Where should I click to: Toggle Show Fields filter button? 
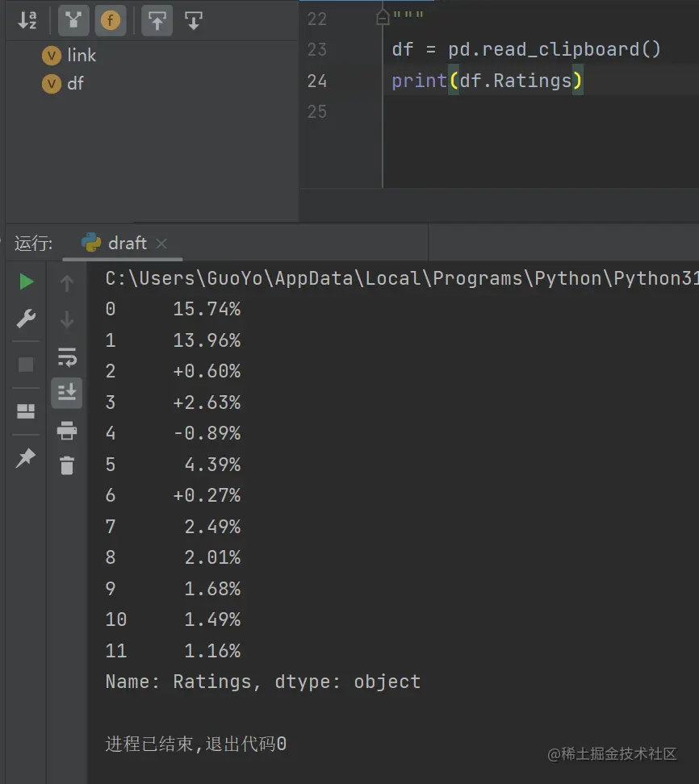click(x=111, y=20)
